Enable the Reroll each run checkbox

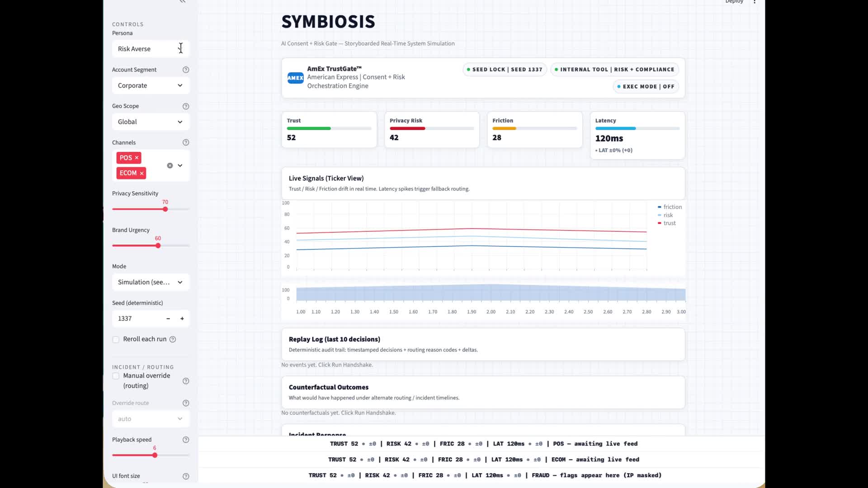[x=116, y=339]
